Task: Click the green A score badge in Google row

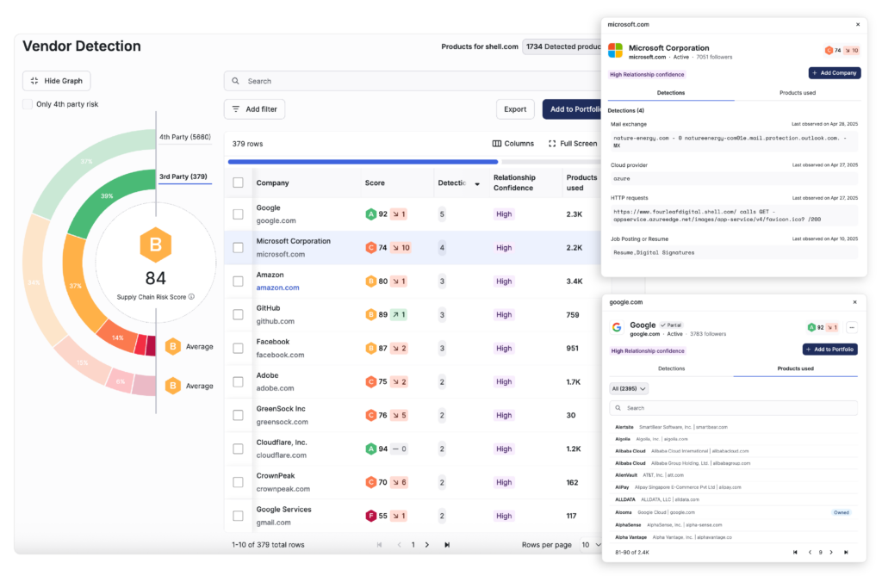Action: (x=370, y=214)
